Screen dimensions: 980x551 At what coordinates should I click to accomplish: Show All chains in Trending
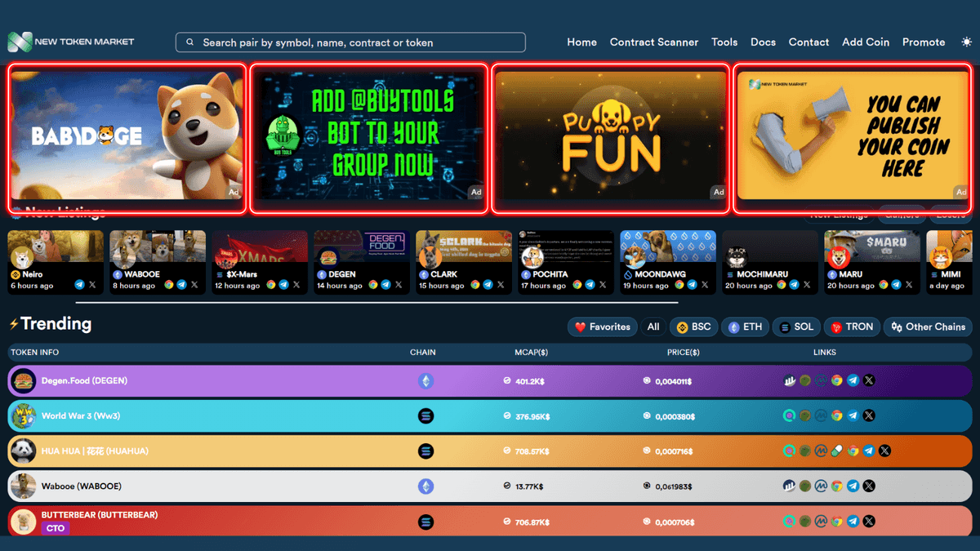pyautogui.click(x=653, y=327)
